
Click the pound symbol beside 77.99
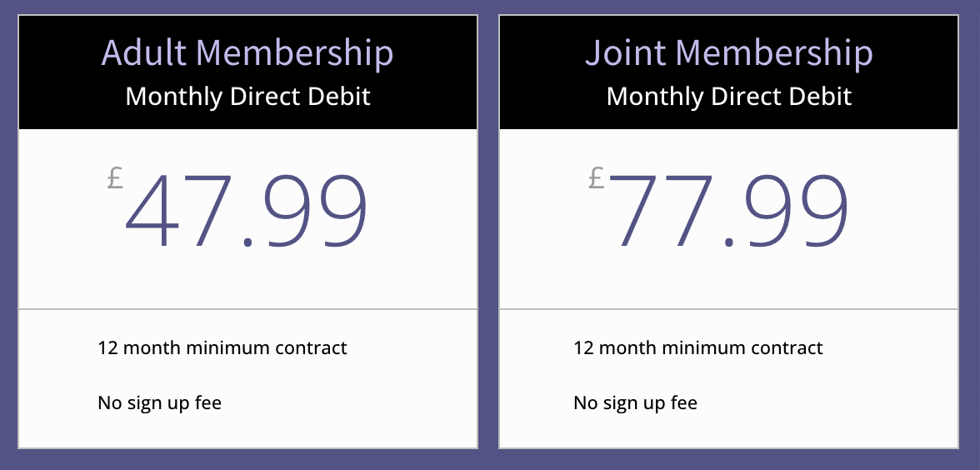(596, 178)
